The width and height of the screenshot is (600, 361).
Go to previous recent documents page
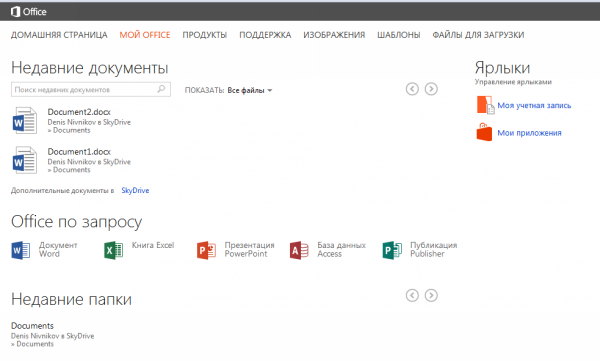(412, 89)
